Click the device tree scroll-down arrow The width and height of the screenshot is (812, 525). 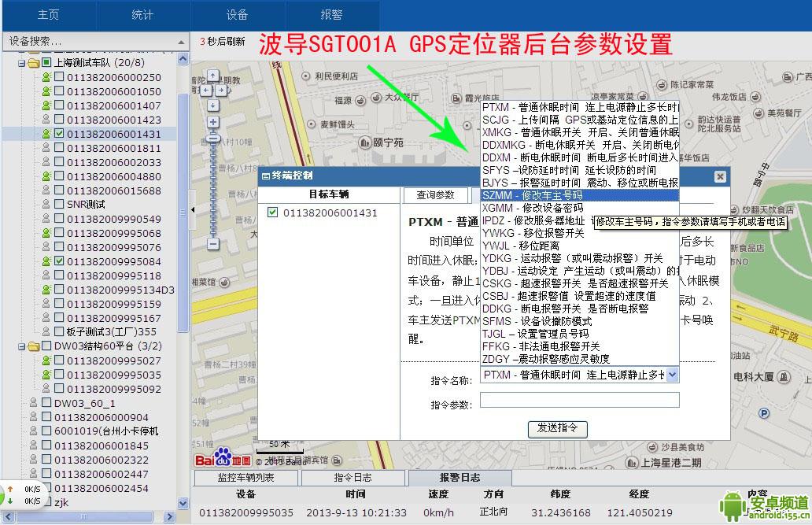183,503
